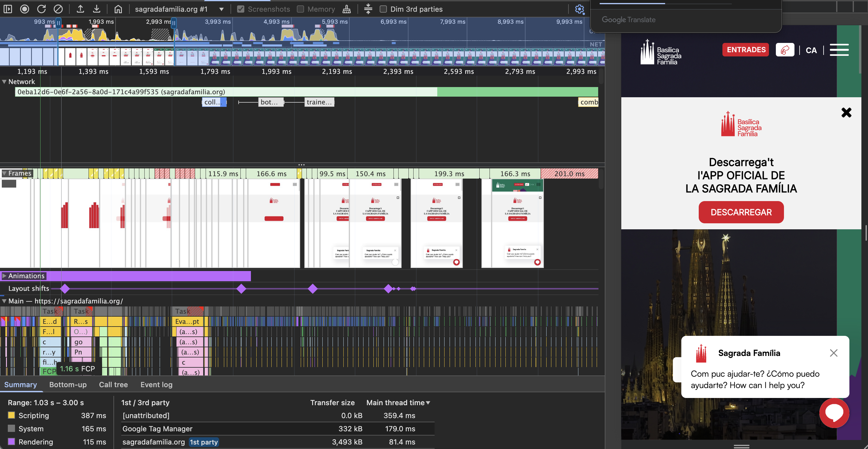Click the Scripting yellow color swatch
The width and height of the screenshot is (868, 449).
tap(11, 415)
